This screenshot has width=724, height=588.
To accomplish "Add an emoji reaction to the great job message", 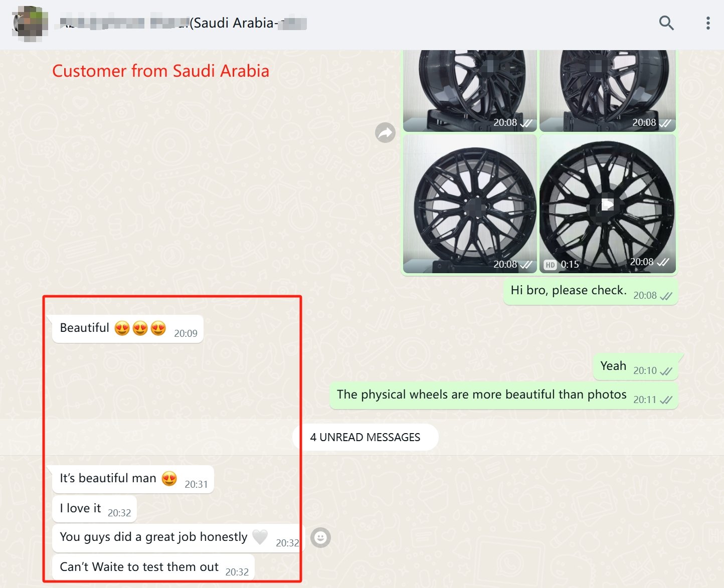I will 321,538.
